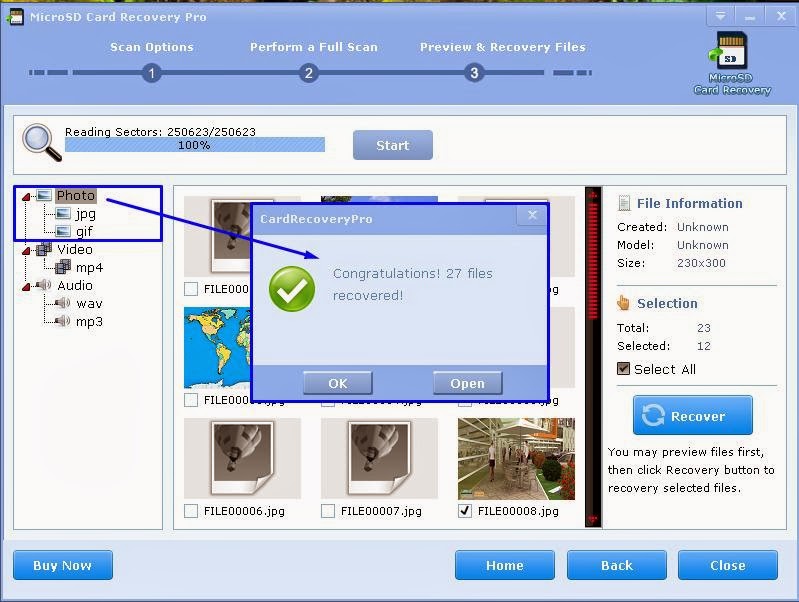Click the Video filmstrip icon
This screenshot has width=799, height=602.
coord(44,249)
